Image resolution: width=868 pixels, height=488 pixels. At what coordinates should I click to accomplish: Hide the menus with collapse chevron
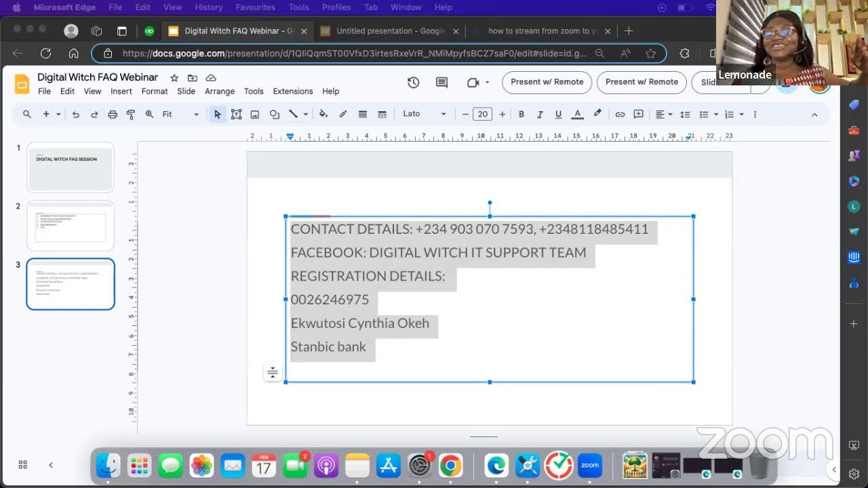pyautogui.click(x=814, y=115)
